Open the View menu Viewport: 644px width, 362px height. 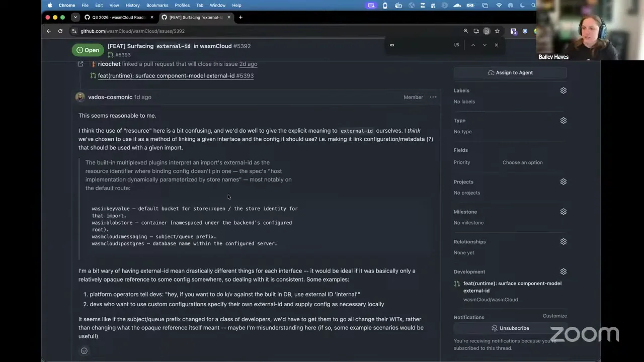coord(114,5)
